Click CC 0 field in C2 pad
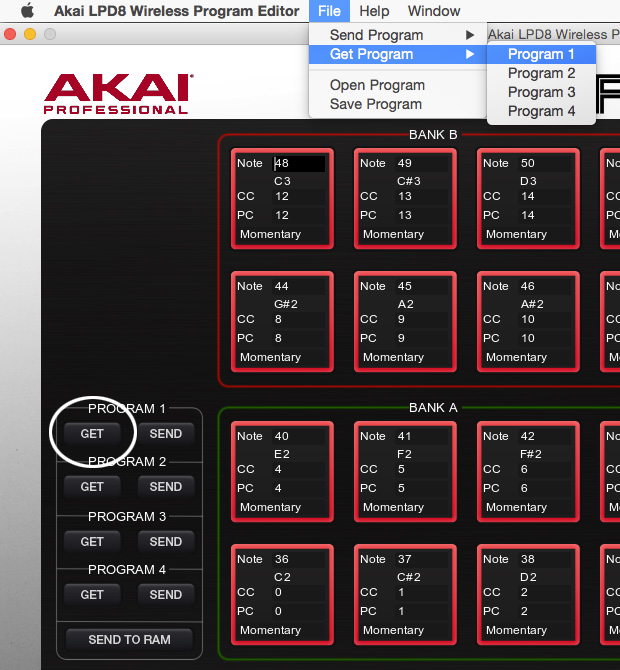Viewport: 620px width, 670px height. (x=299, y=592)
